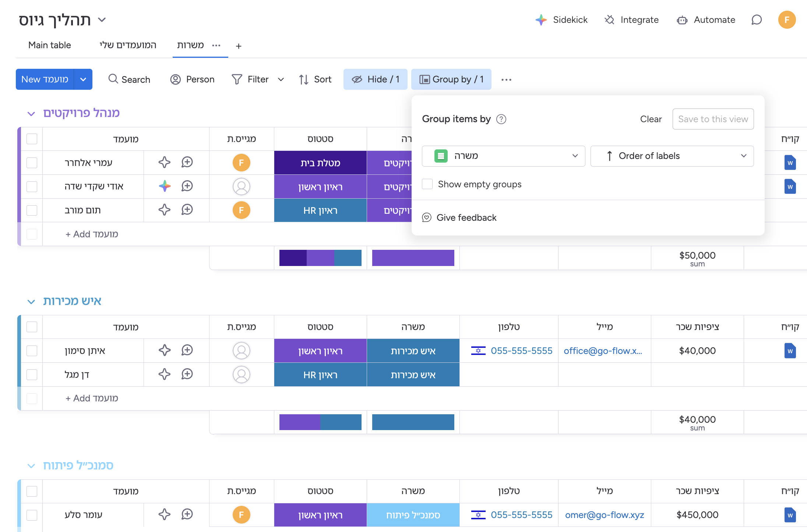
Task: Select the תום מורג row checkbox
Action: (x=32, y=210)
